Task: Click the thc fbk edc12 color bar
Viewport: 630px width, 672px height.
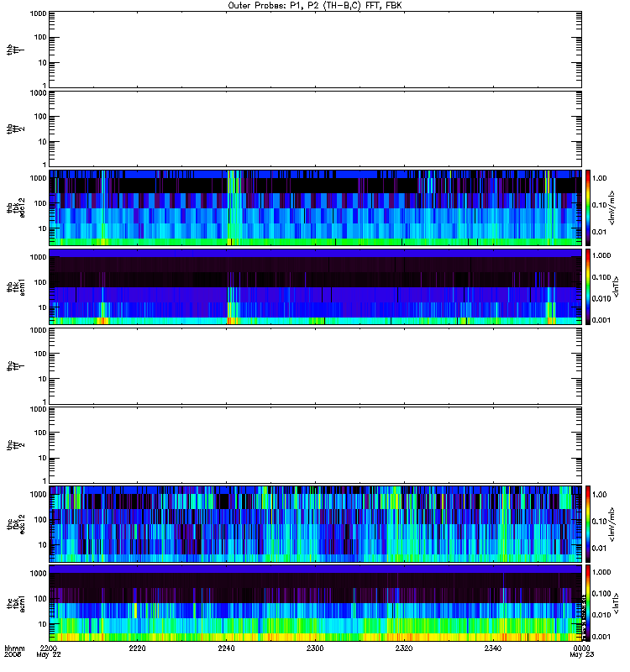Action: (588, 523)
